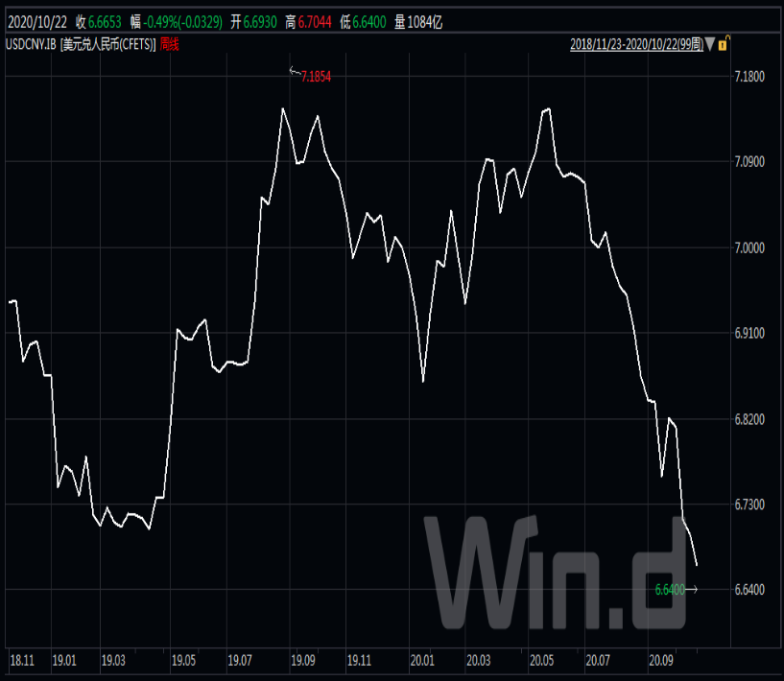Click the green 6.6400 low price marker

pyautogui.click(x=669, y=590)
